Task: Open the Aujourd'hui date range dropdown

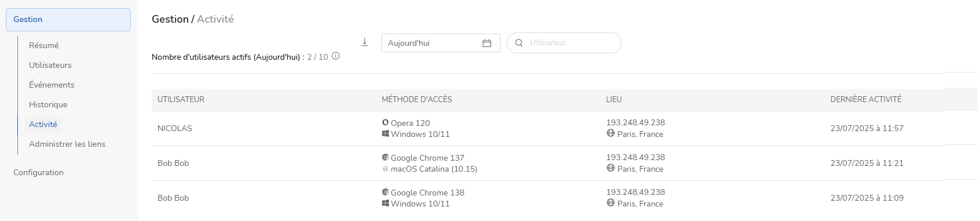Action: tap(441, 43)
